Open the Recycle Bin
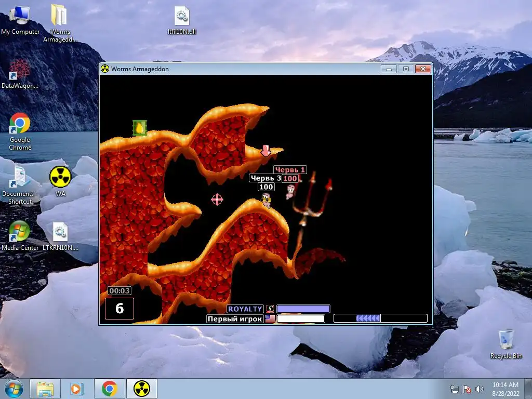532x399 pixels. click(x=506, y=343)
